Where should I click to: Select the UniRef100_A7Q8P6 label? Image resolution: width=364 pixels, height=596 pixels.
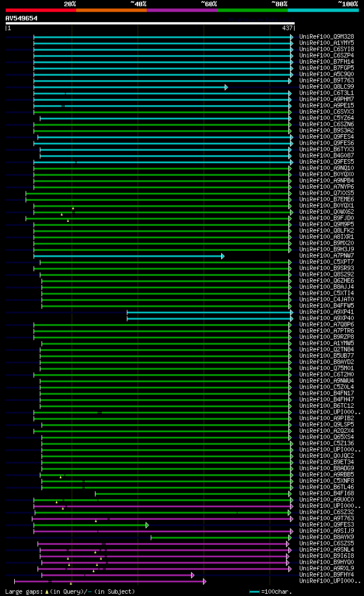click(326, 325)
